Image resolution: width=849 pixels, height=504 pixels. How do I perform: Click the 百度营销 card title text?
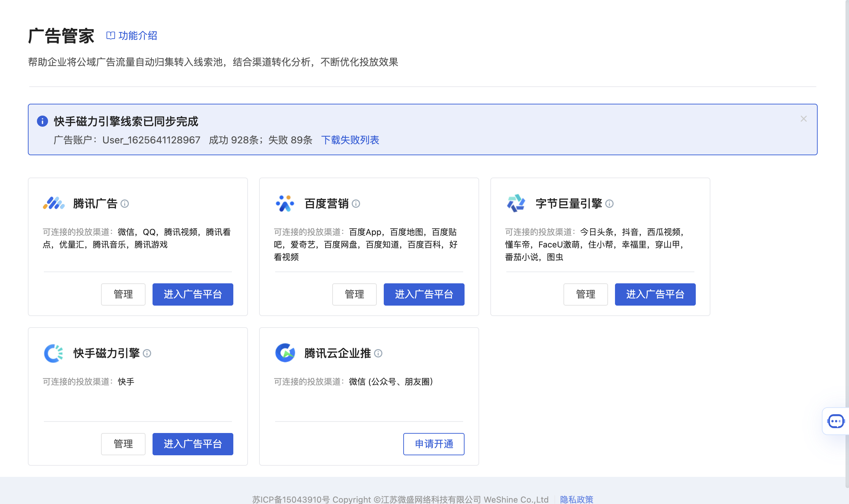[x=327, y=204]
